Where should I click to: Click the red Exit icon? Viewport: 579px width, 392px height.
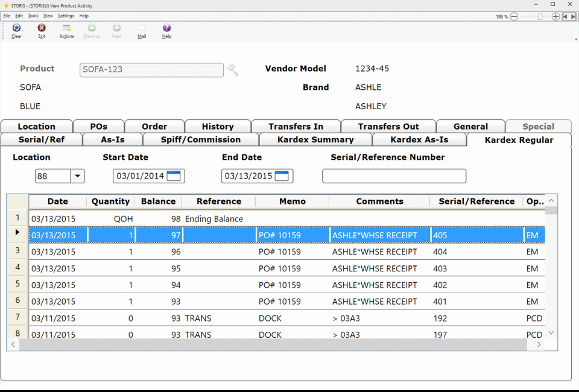click(x=42, y=28)
